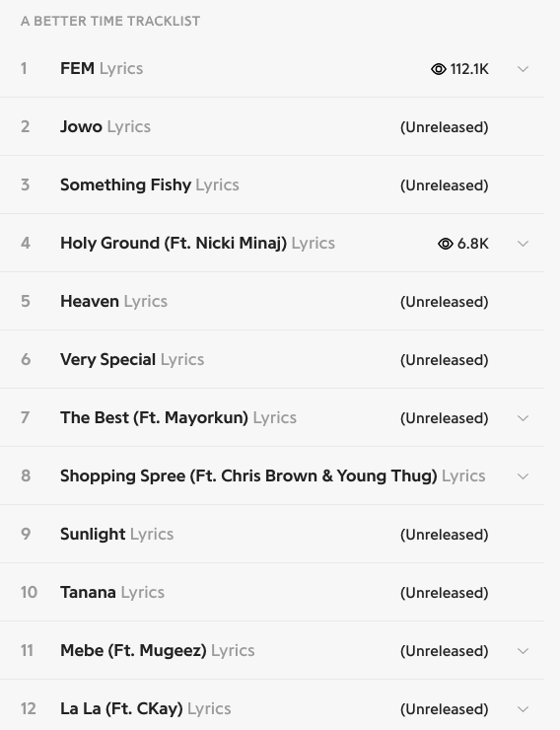Open Tanana Lyrics track
Image resolution: width=560 pixels, height=730 pixels.
point(112,592)
